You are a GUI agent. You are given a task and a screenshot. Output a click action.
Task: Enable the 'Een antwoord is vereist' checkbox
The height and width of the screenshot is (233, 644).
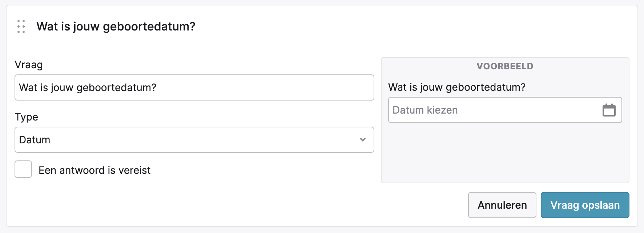(x=23, y=169)
